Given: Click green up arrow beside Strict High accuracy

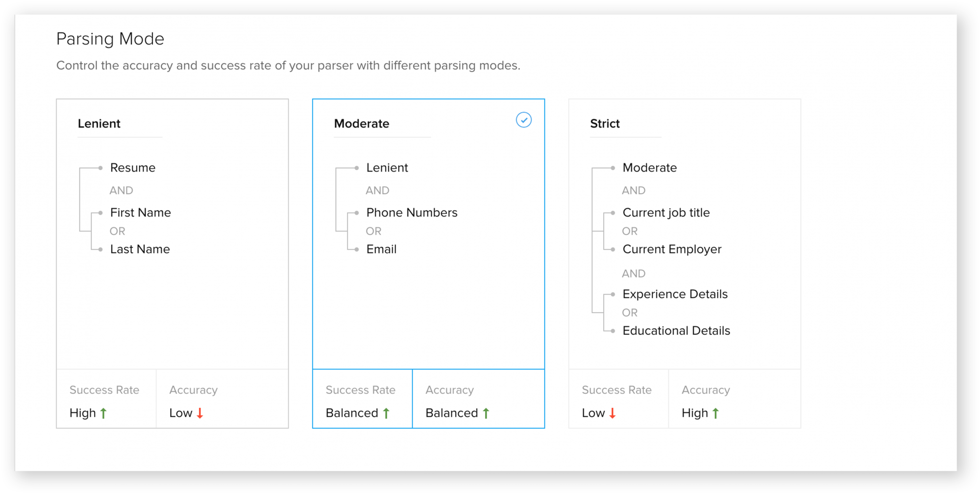Looking at the screenshot, I should point(715,413).
